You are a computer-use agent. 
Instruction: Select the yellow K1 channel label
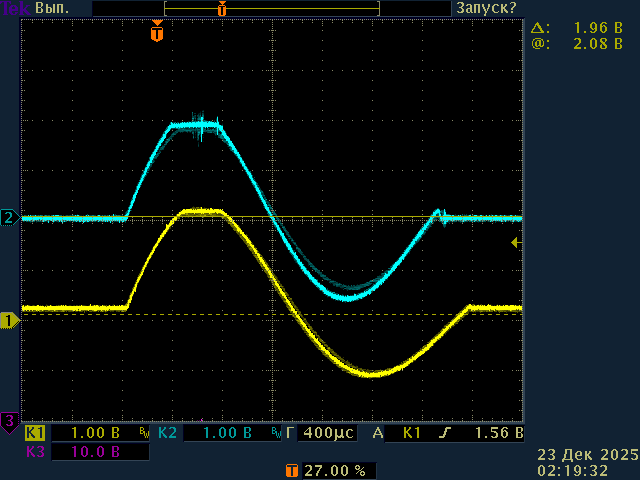coord(35,434)
